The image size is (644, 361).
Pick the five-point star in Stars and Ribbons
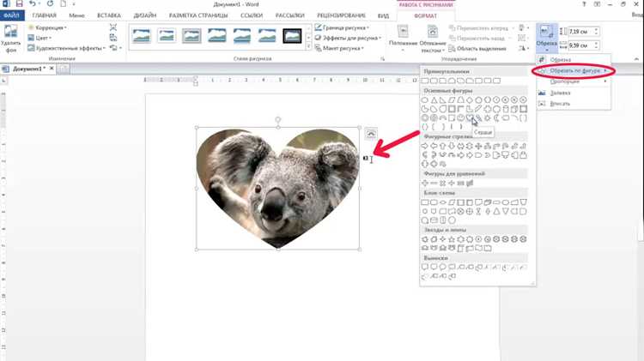click(452, 239)
